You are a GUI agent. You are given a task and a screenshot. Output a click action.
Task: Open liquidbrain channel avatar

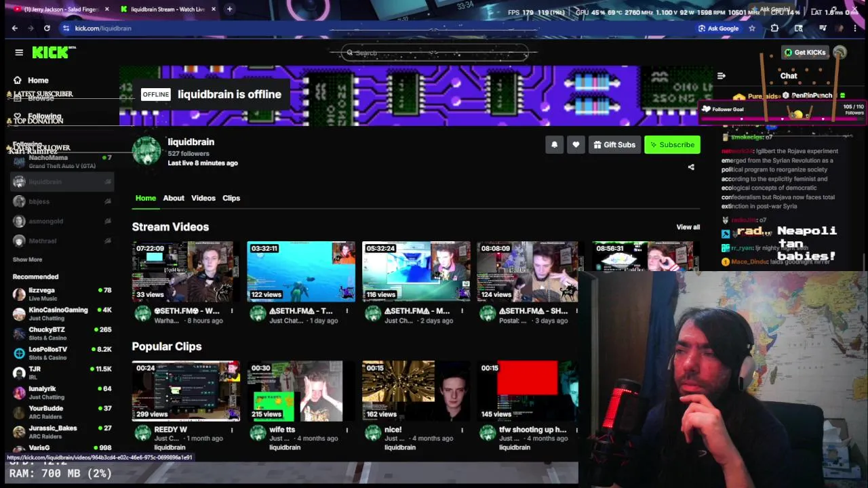tap(146, 151)
